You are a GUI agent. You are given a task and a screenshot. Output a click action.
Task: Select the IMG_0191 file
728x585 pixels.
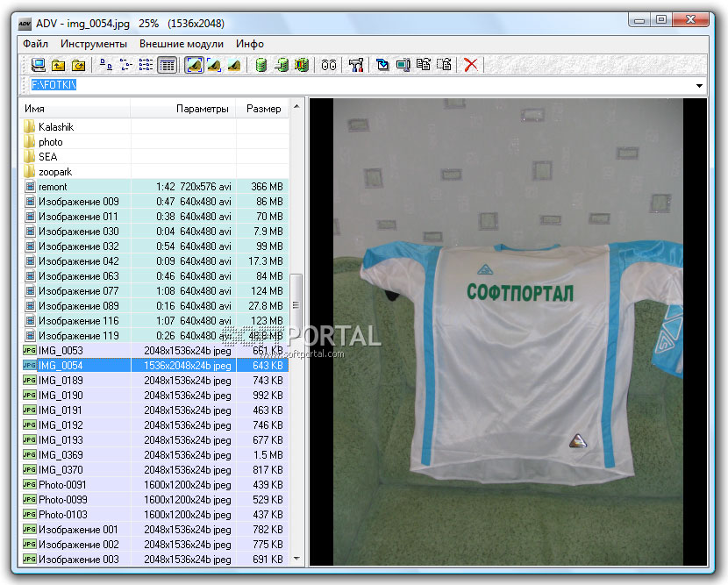click(x=154, y=410)
